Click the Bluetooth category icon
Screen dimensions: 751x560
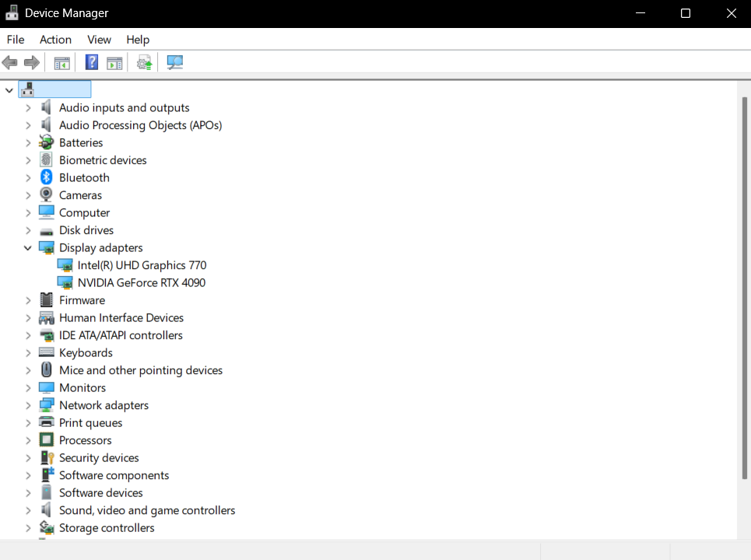(47, 177)
